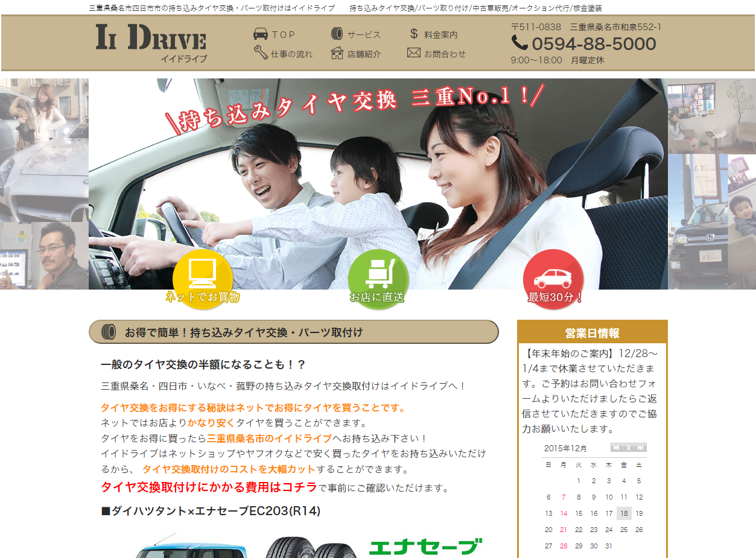Image resolution: width=756 pixels, height=558 pixels.
Task: Click the 2015年12月 month label
Action: (x=565, y=448)
